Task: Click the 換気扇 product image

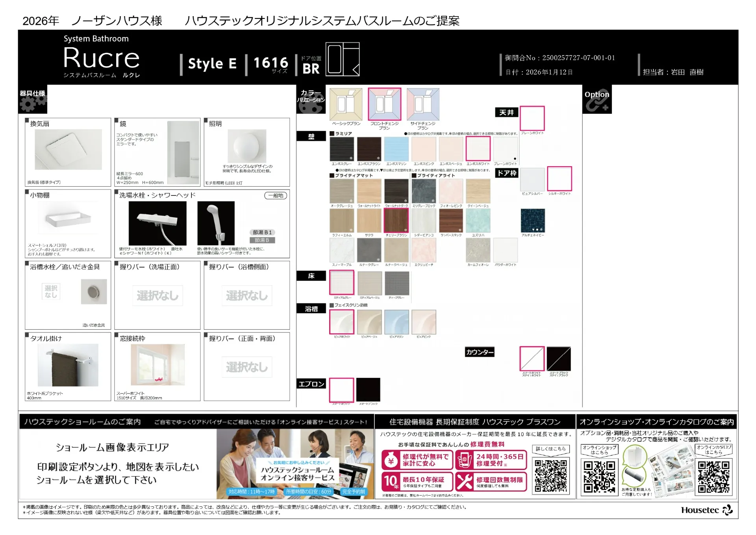Action: [x=68, y=150]
